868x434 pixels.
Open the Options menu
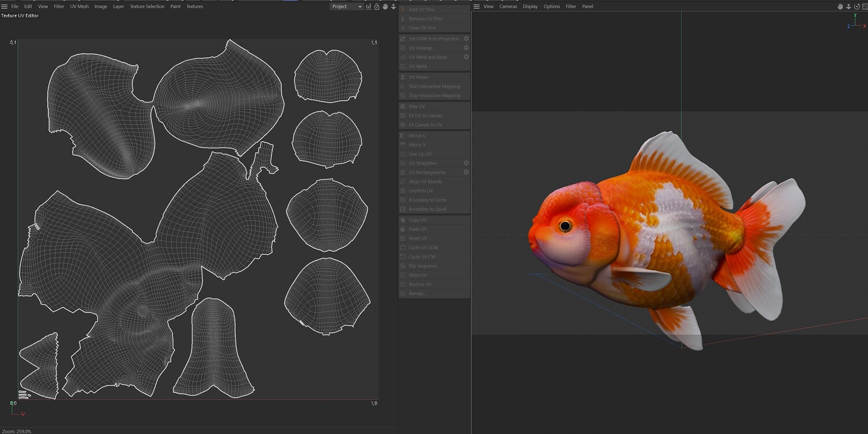(551, 6)
